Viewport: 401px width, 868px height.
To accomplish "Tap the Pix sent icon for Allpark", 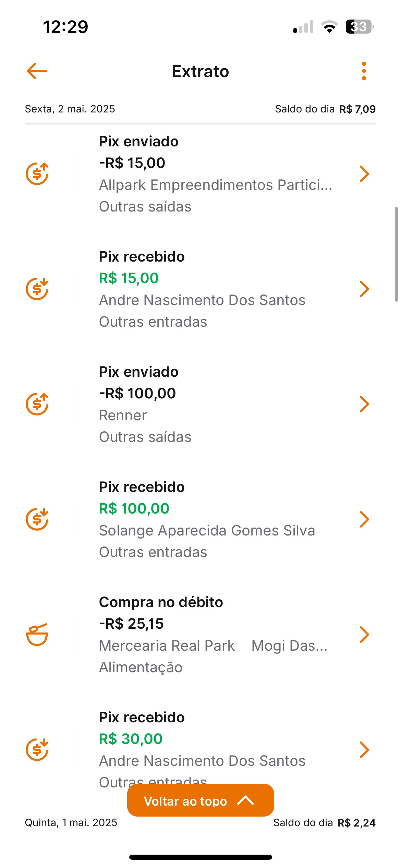I will pyautogui.click(x=37, y=174).
